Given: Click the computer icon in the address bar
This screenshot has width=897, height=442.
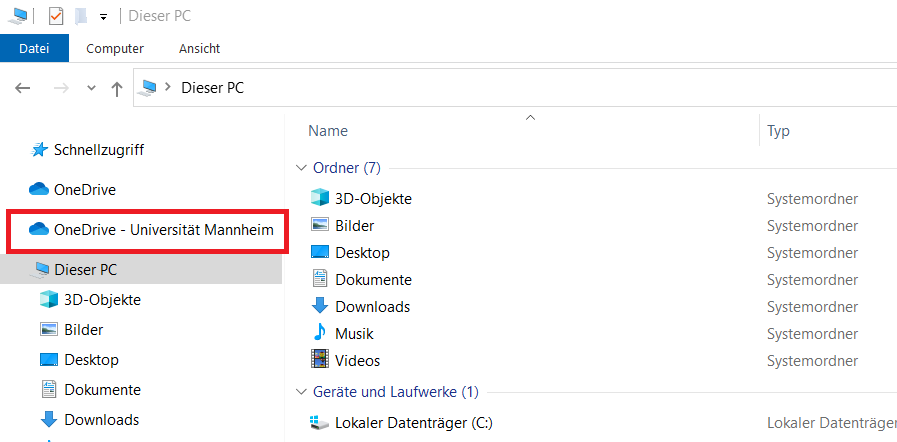Looking at the screenshot, I should 148,87.
